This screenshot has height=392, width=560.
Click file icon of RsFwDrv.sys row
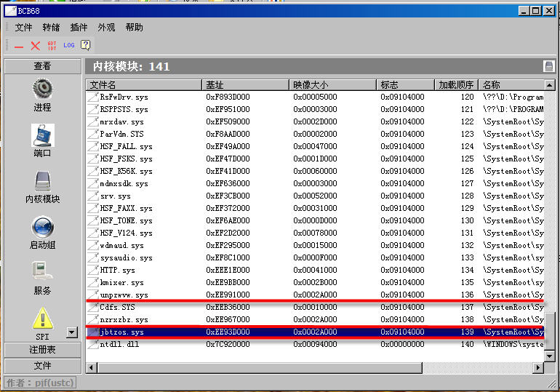click(x=93, y=97)
